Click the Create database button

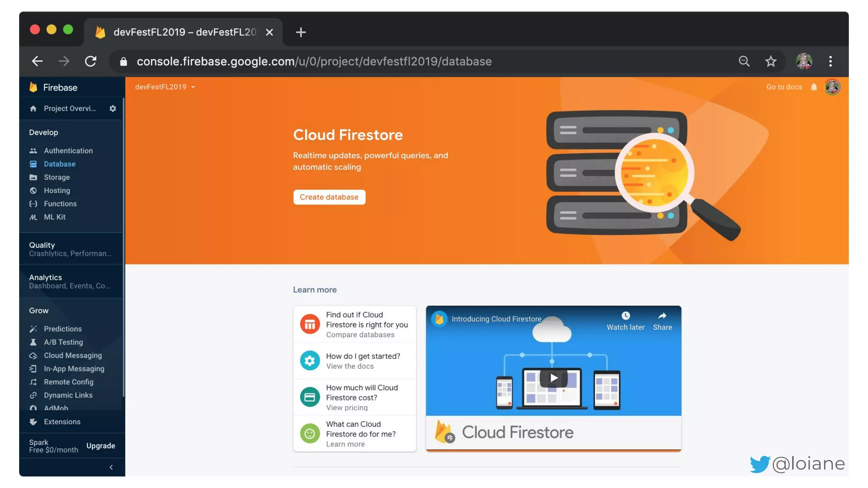[329, 197]
